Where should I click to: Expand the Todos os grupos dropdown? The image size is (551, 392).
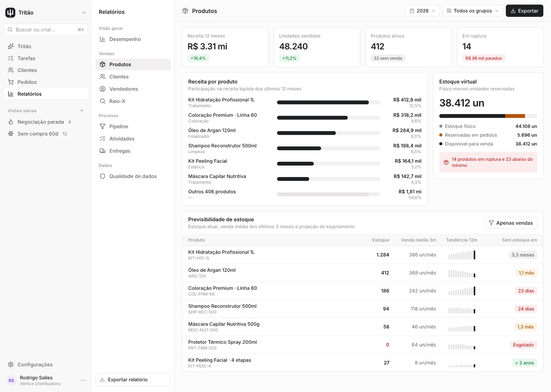tap(473, 11)
